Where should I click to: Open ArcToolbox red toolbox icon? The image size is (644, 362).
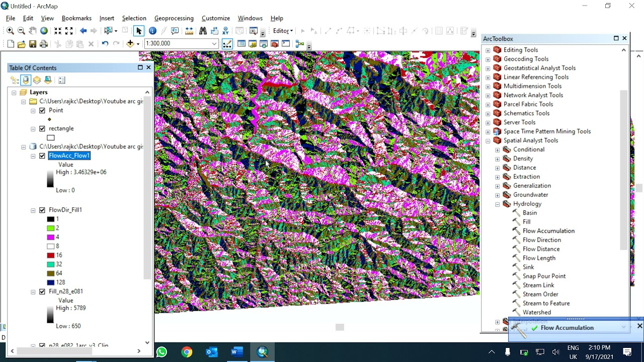tap(275, 44)
